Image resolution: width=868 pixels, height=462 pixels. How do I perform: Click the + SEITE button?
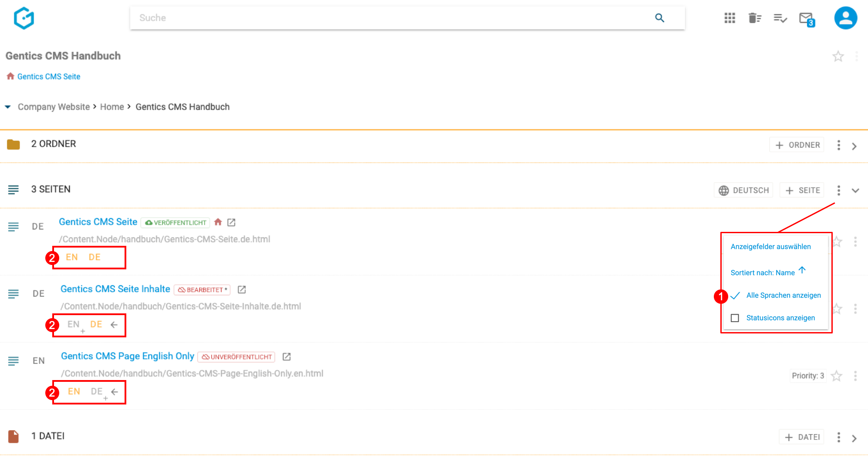(802, 190)
